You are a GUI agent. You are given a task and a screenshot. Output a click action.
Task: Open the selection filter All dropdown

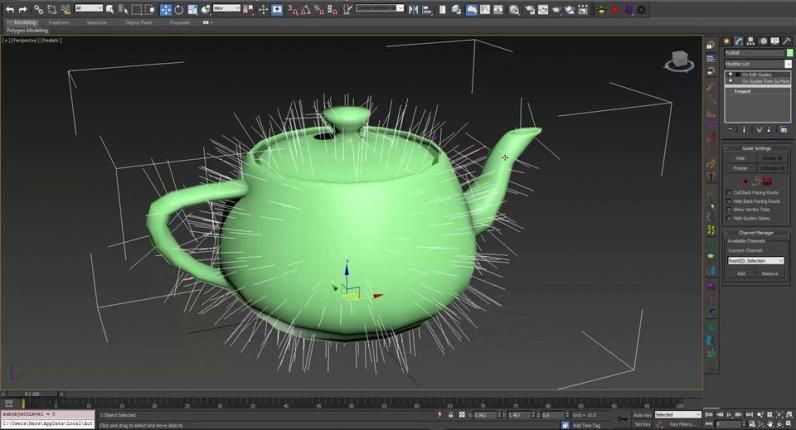(x=90, y=9)
